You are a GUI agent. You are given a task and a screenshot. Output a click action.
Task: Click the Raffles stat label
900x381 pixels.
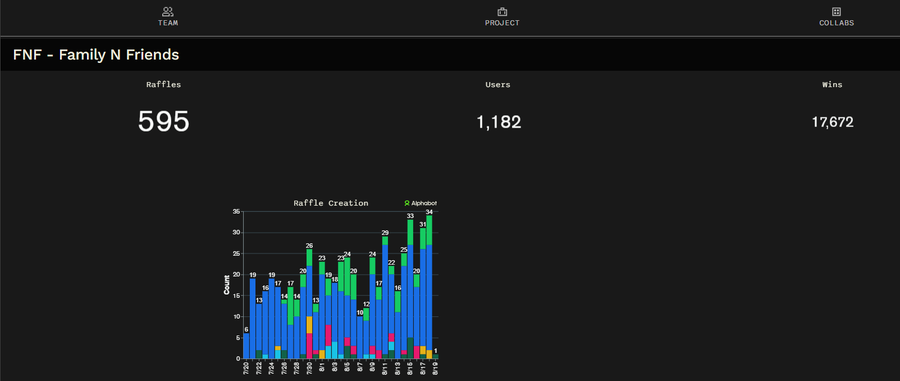click(164, 84)
